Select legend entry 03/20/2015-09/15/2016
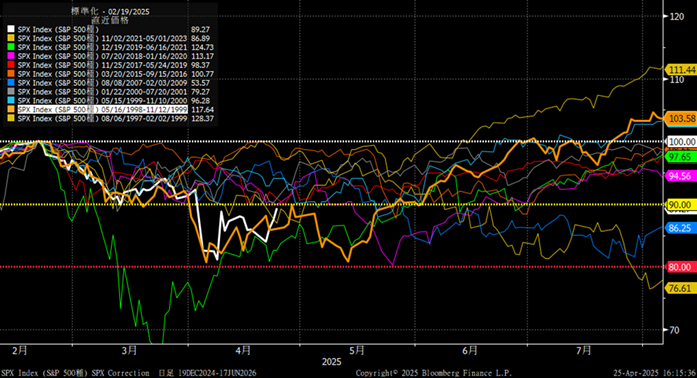 click(x=103, y=74)
